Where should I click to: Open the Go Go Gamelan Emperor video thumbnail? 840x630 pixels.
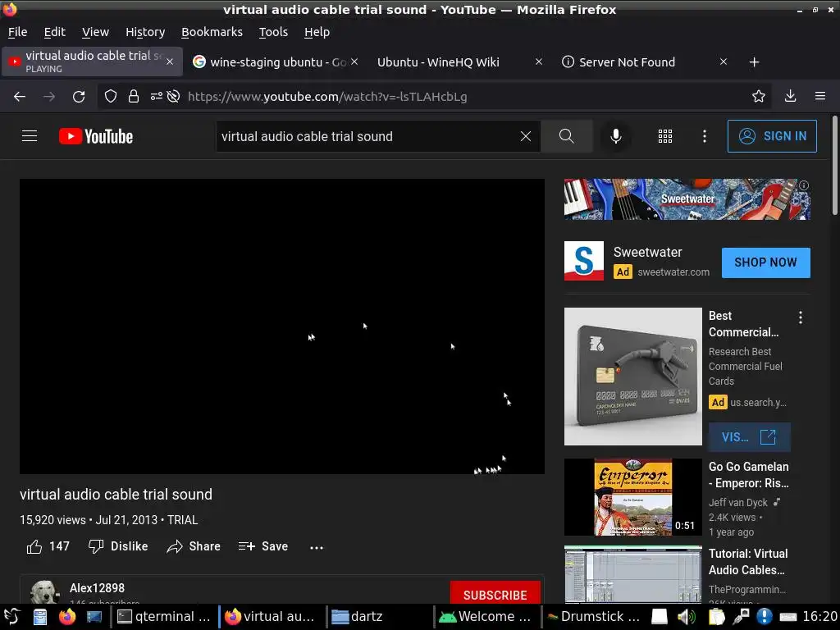(x=632, y=497)
